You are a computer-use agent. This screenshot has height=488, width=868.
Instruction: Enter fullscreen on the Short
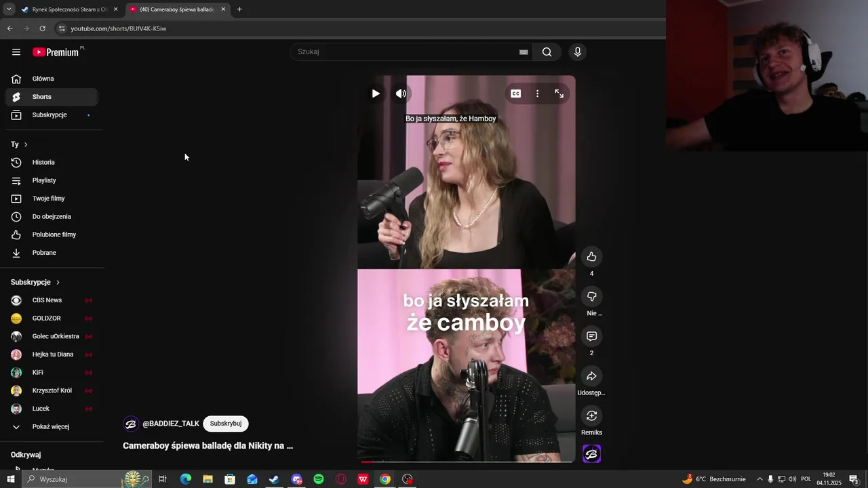click(559, 94)
